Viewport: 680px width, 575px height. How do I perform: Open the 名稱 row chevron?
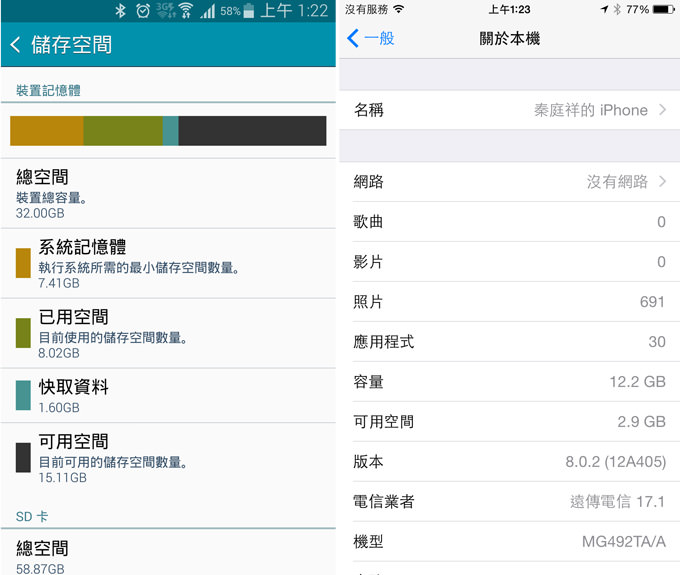coord(662,110)
